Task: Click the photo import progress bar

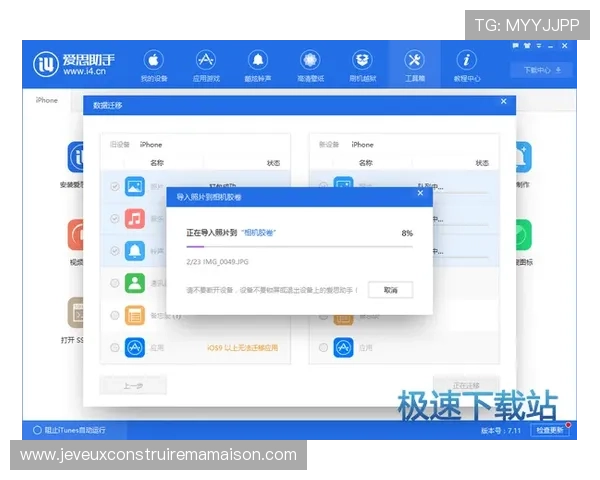Action: (x=300, y=247)
